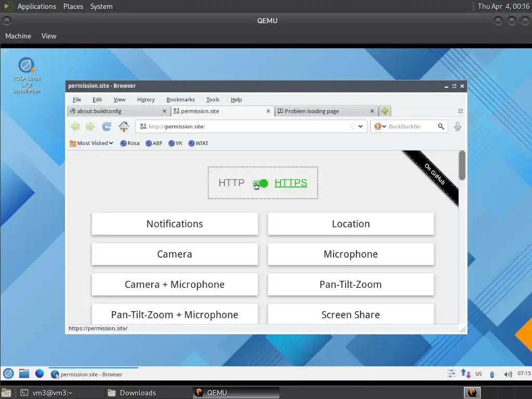Close the Problem loading page tab

coord(372,111)
